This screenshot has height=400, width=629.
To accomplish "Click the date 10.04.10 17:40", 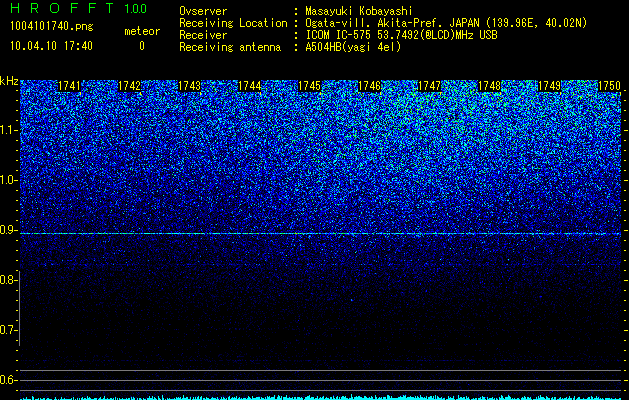I will 51,46.
